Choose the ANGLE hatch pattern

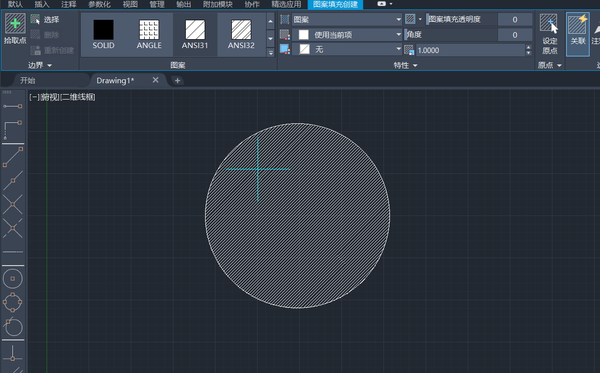click(x=149, y=34)
